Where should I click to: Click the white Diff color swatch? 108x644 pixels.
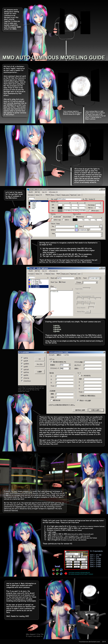[x=60, y=205]
